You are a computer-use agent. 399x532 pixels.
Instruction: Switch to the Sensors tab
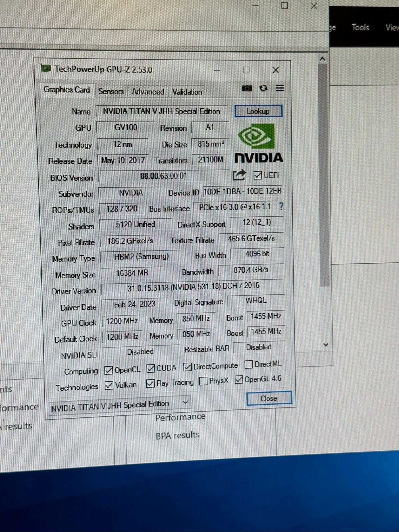pyautogui.click(x=111, y=92)
